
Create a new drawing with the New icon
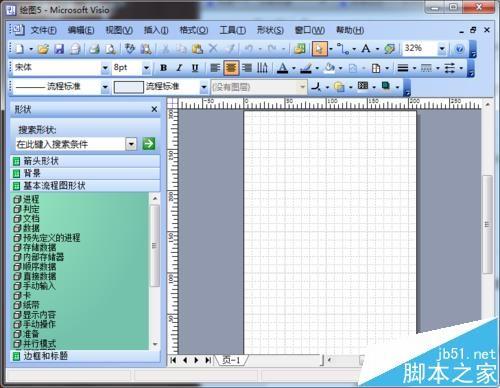pyautogui.click(x=19, y=49)
